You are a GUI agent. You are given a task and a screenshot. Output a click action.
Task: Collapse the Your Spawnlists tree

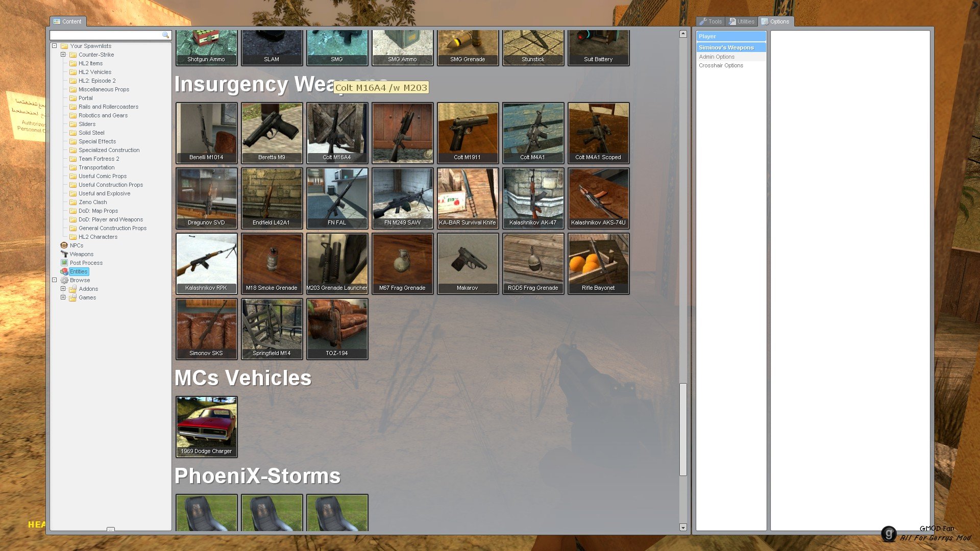pyautogui.click(x=54, y=46)
